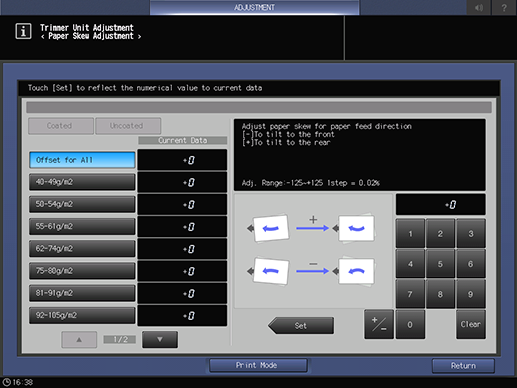The width and height of the screenshot is (517, 388).
Task: Tap keypad digit 3
Action: [x=471, y=233]
